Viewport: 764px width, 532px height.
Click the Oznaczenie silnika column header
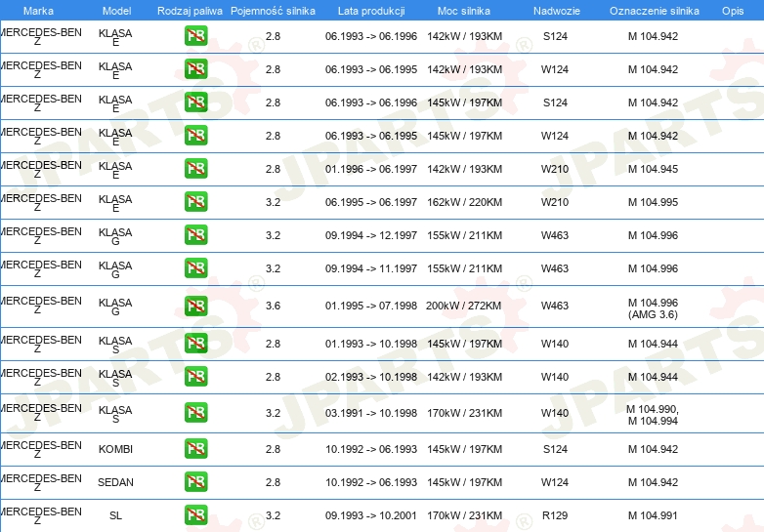[655, 11]
